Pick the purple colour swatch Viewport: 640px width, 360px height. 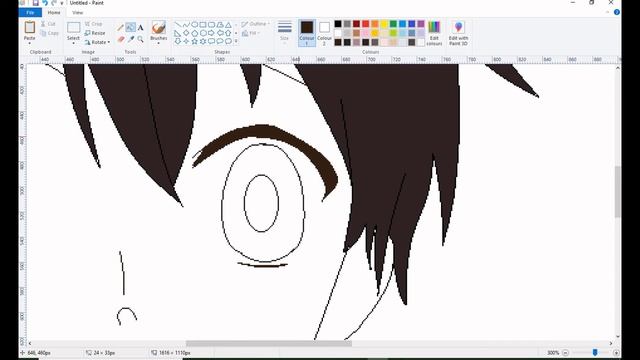(421, 24)
